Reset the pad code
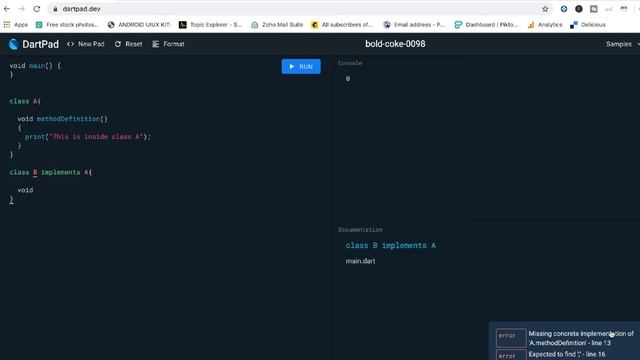 pyautogui.click(x=129, y=44)
